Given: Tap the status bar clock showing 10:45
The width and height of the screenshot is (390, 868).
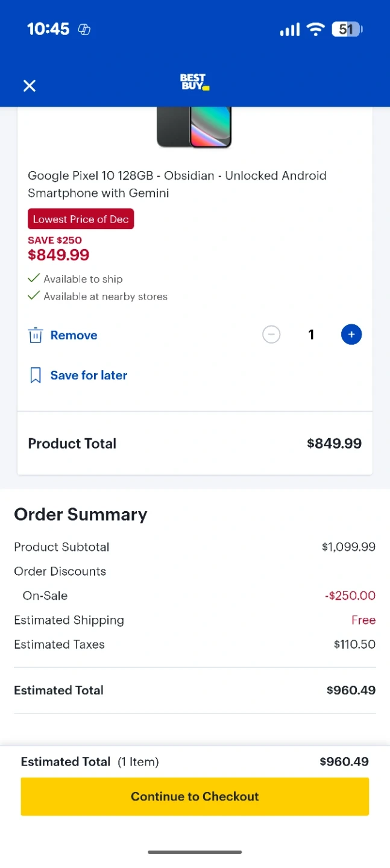Looking at the screenshot, I should pyautogui.click(x=48, y=29).
